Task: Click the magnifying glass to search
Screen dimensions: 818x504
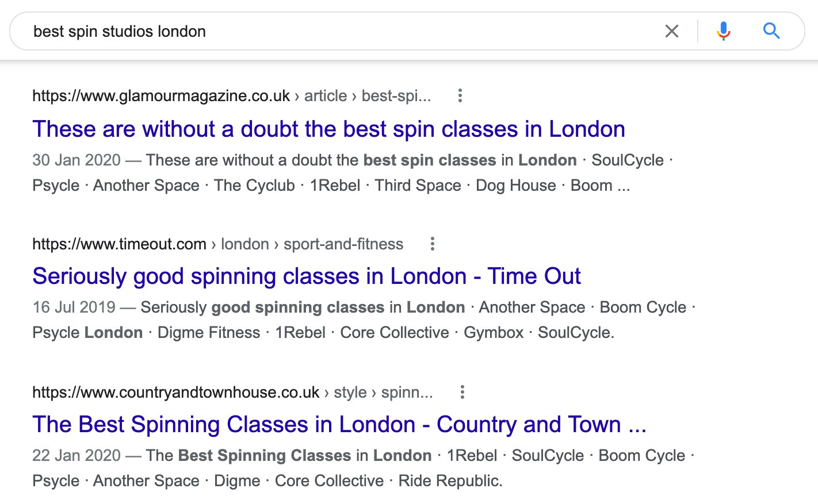Action: pos(771,31)
